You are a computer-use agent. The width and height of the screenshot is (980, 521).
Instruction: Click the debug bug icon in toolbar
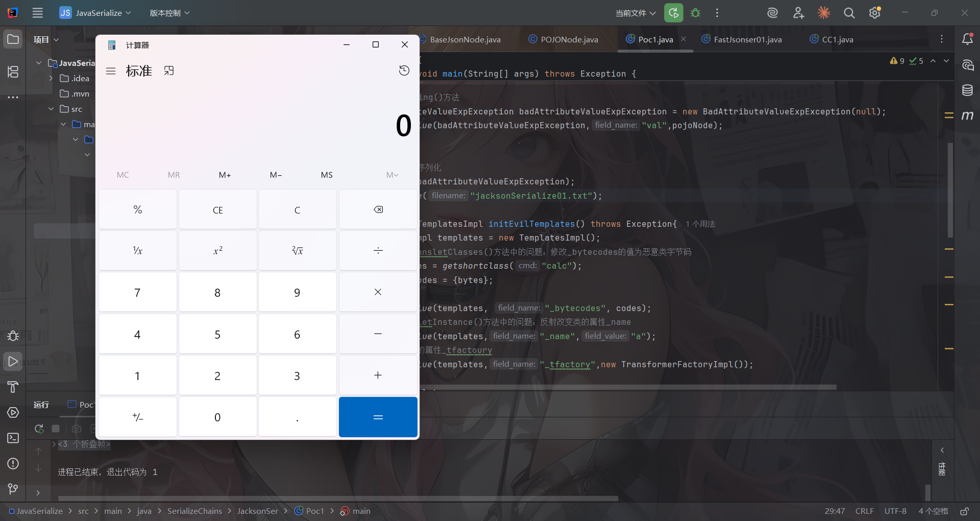click(695, 13)
